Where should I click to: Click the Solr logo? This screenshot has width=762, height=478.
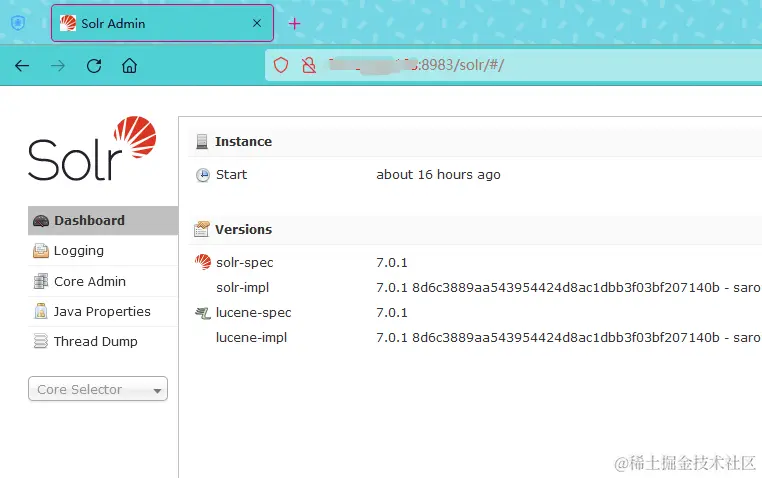[92, 148]
